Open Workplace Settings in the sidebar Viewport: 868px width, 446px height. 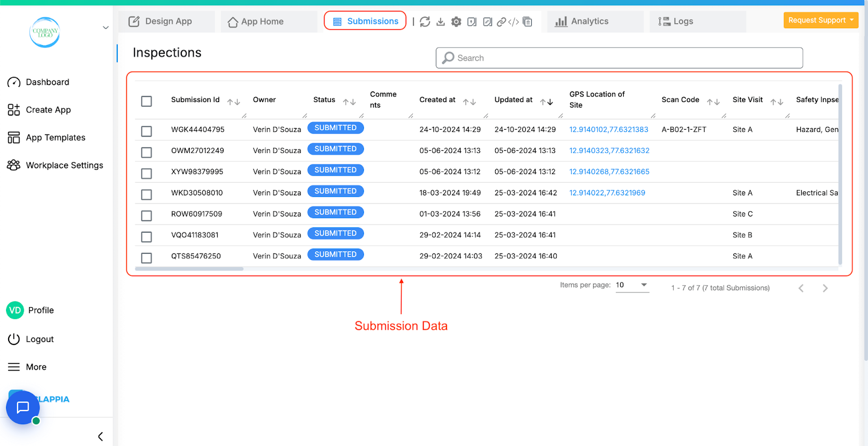[55, 165]
